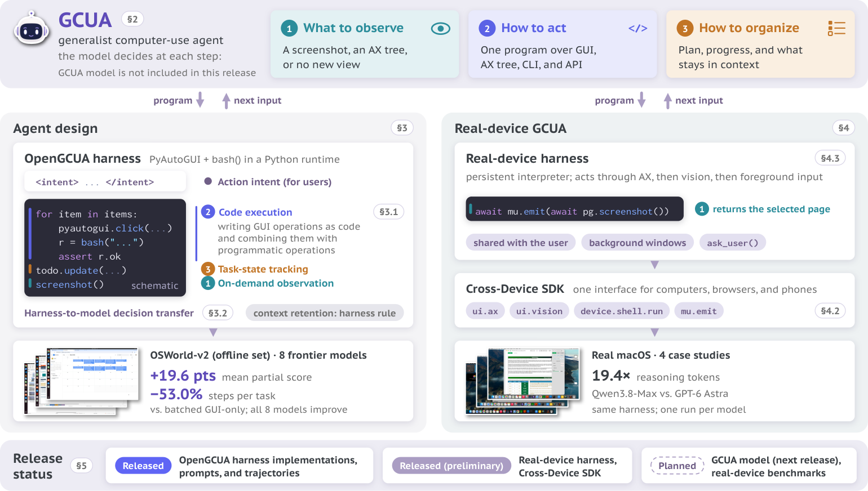Click the 'todo.update(...)' code line

click(x=81, y=270)
